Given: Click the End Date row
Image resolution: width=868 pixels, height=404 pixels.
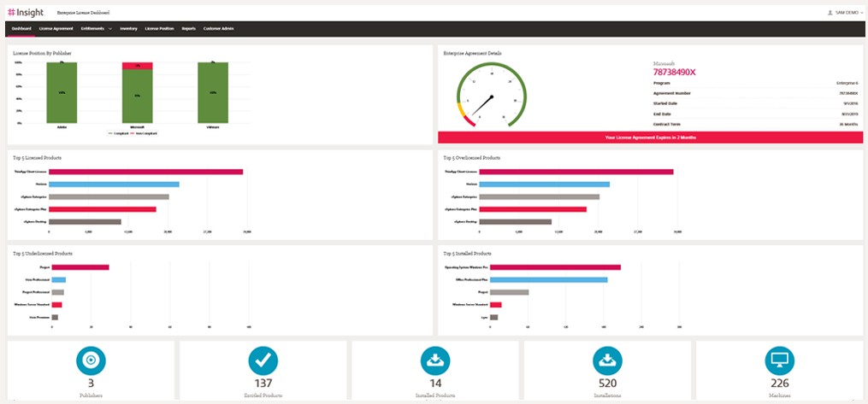Looking at the screenshot, I should pos(756,114).
